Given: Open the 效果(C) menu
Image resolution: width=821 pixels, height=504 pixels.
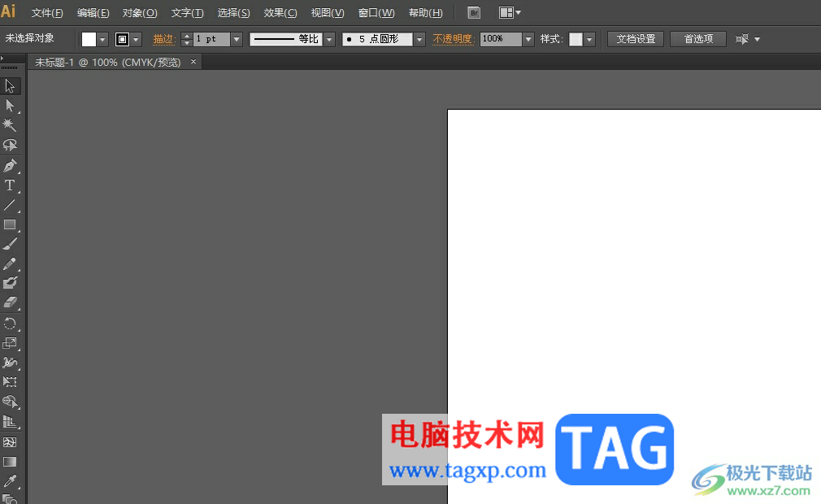Looking at the screenshot, I should pos(280,13).
